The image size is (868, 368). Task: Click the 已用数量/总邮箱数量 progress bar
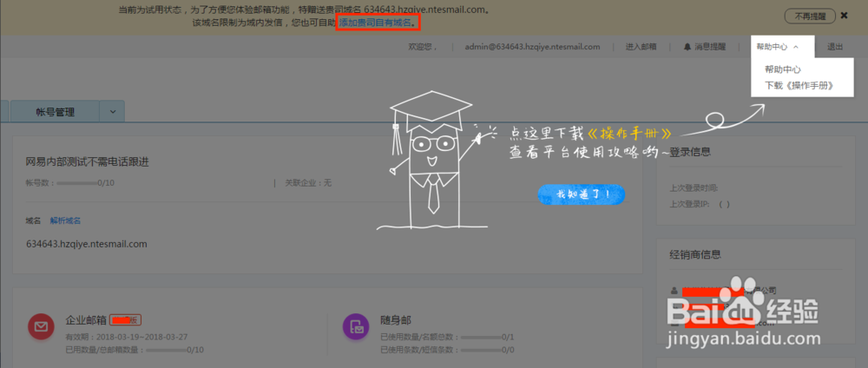tap(167, 350)
